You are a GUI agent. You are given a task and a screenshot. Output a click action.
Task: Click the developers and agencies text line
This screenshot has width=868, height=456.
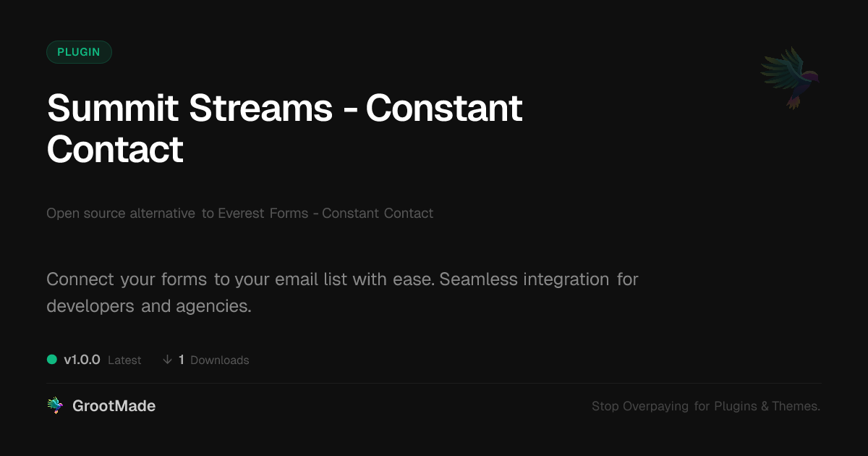click(149, 305)
